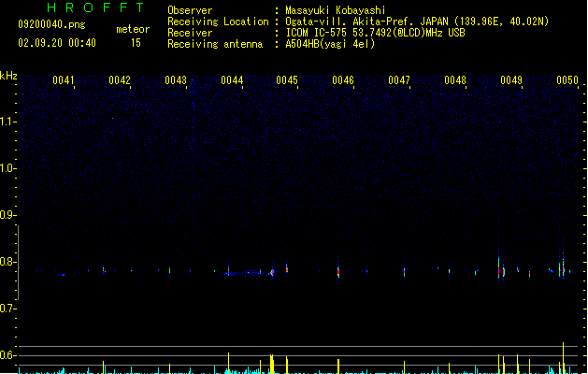Viewport: 588px width, 374px height.
Task: Click the 0042 time marker
Action: coord(120,80)
